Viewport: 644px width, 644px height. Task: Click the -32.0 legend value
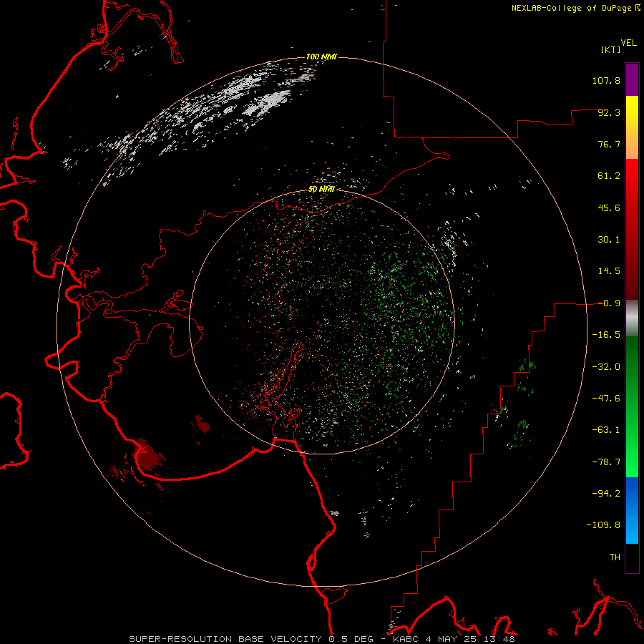click(x=606, y=367)
